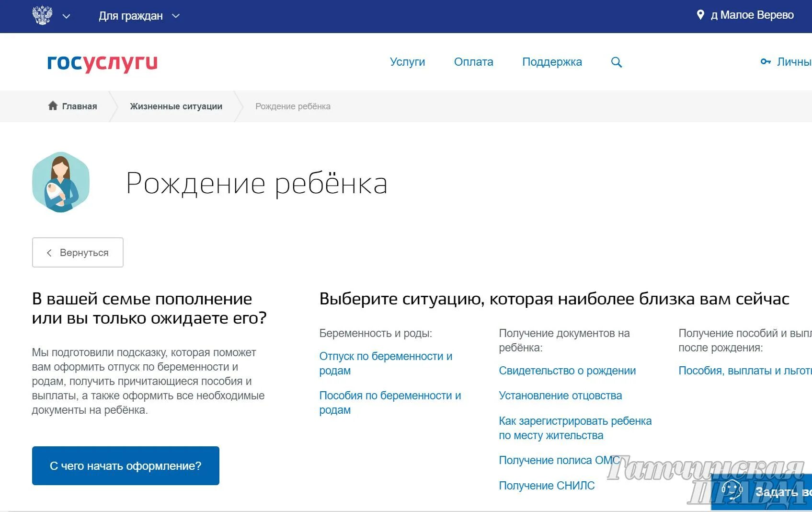Viewport: 812px width, 512px height.
Task: Click the 'Рождение ребёнка' page heading
Action: (x=257, y=183)
